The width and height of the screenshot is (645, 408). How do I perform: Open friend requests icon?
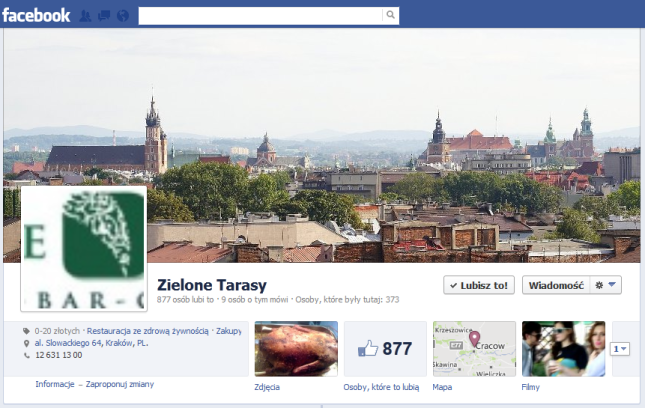coord(85,16)
